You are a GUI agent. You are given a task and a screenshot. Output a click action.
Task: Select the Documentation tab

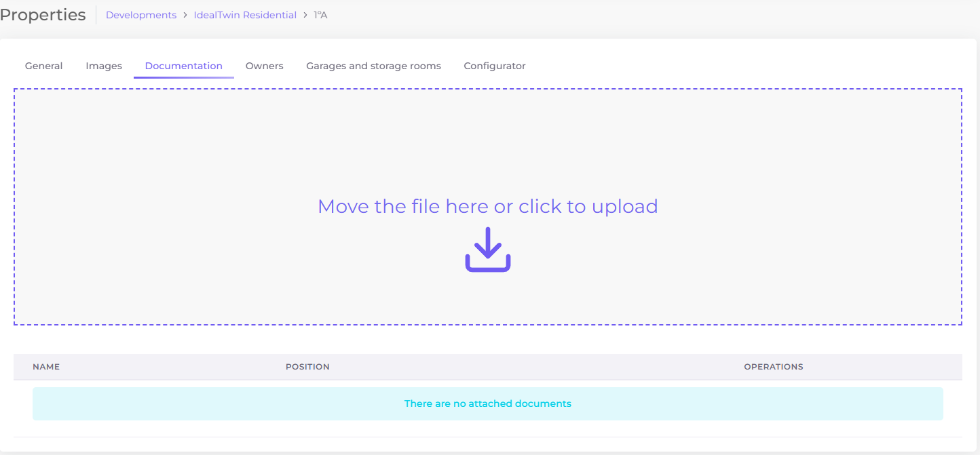[x=184, y=66]
